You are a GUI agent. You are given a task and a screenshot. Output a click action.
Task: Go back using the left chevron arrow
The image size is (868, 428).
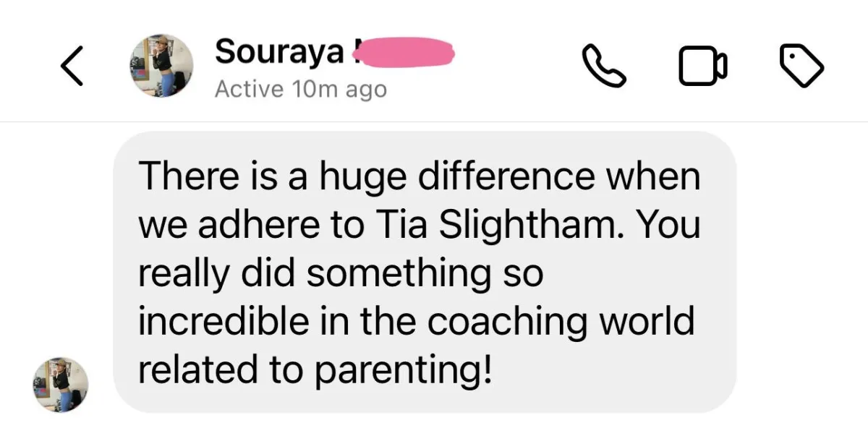pyautogui.click(x=72, y=66)
